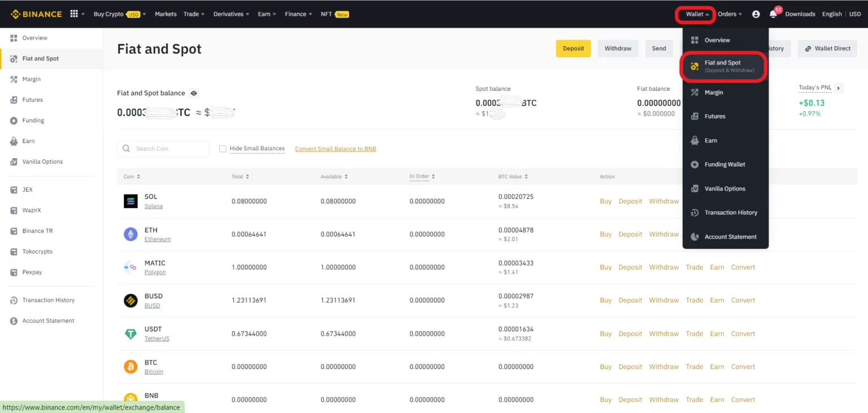This screenshot has height=413, width=868.
Task: Expand the Buy Crypto dropdown in the top bar
Action: point(120,14)
